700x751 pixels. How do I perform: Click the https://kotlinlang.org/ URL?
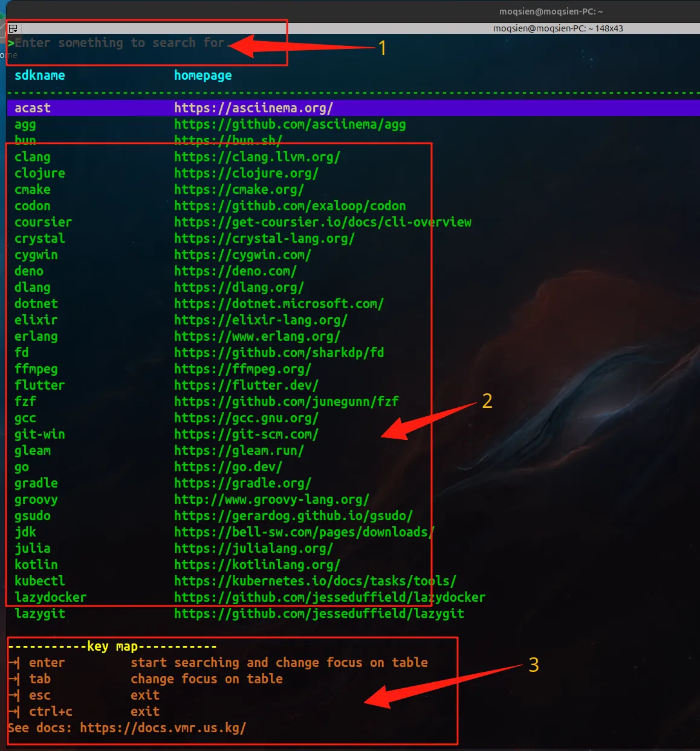coord(258,565)
